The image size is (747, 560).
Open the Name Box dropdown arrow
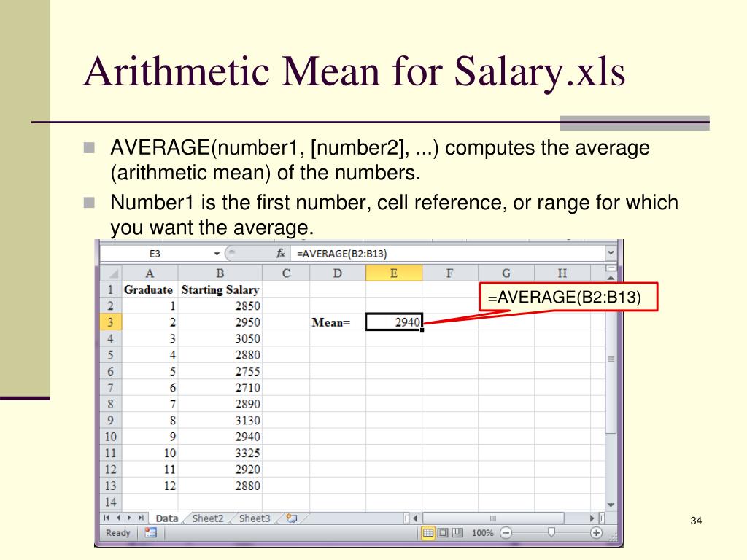click(x=216, y=254)
